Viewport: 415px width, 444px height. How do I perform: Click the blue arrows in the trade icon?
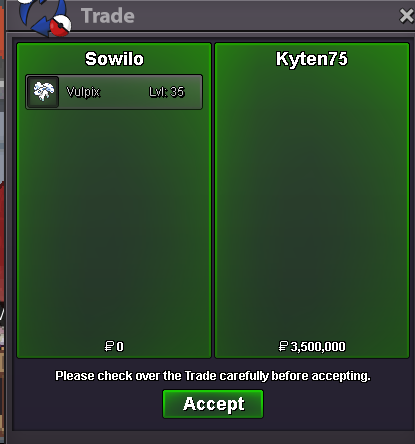point(38,17)
